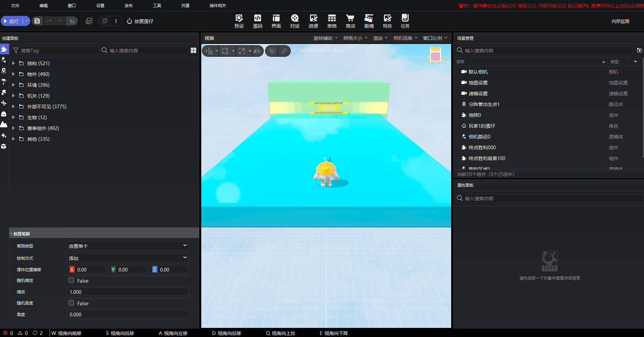The image size is (644, 337).
Task: Open the 商店 shop cart icon
Action: pos(350,21)
